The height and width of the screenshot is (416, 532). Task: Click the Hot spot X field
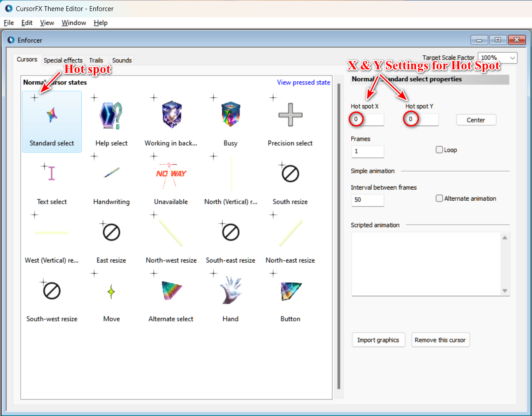(368, 119)
